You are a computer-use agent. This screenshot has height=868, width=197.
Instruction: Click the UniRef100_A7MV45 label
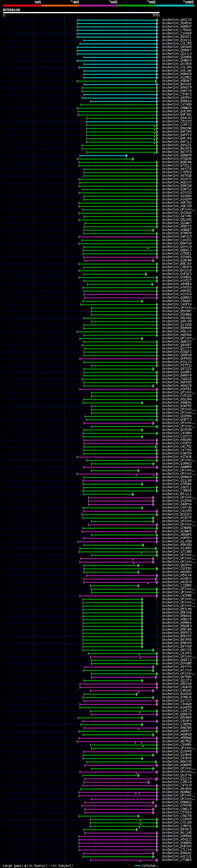(x=176, y=806)
